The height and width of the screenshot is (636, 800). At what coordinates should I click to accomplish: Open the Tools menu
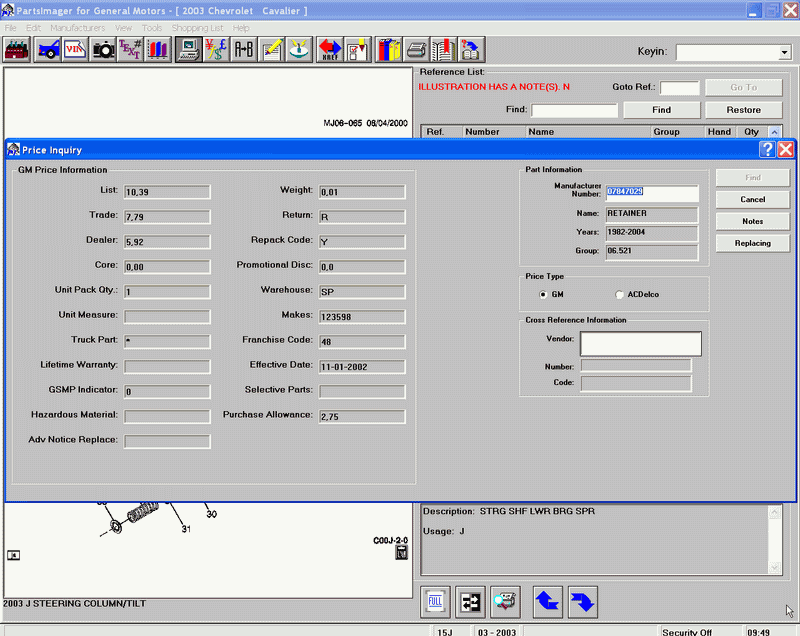152,28
